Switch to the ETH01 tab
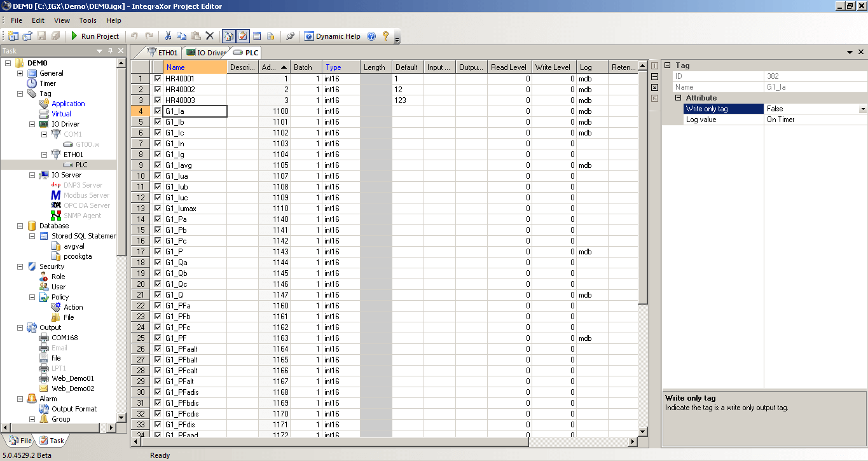868x461 pixels. 163,53
